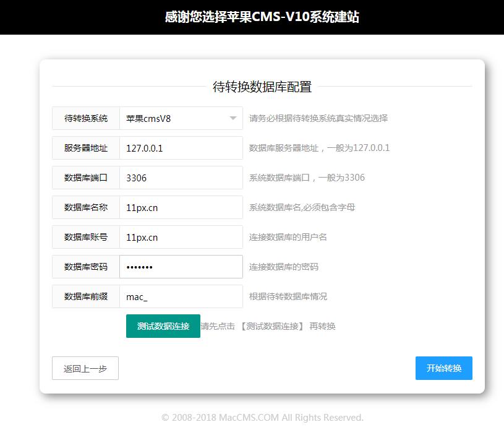Focus the 数据库前缀 field containing mac_
The width and height of the screenshot is (504, 435).
click(x=181, y=296)
